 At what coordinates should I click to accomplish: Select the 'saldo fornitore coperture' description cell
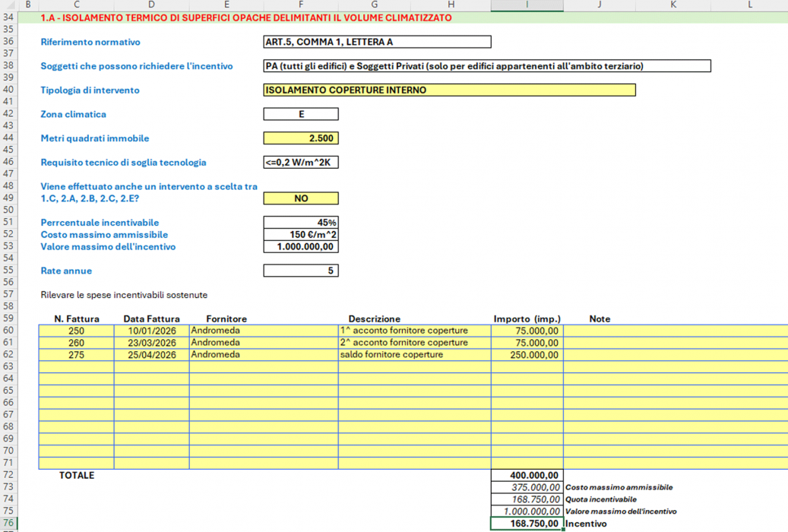(x=414, y=355)
